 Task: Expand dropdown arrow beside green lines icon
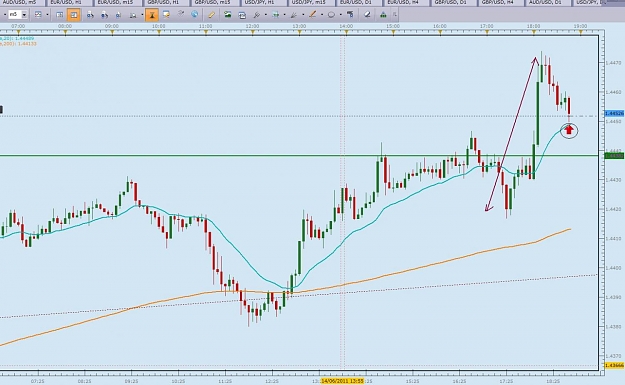[284, 15]
